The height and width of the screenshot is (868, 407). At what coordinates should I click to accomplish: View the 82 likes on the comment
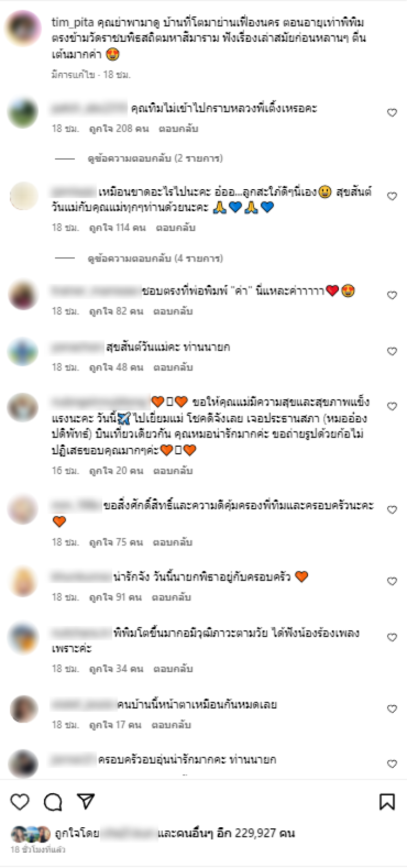pyautogui.click(x=116, y=311)
